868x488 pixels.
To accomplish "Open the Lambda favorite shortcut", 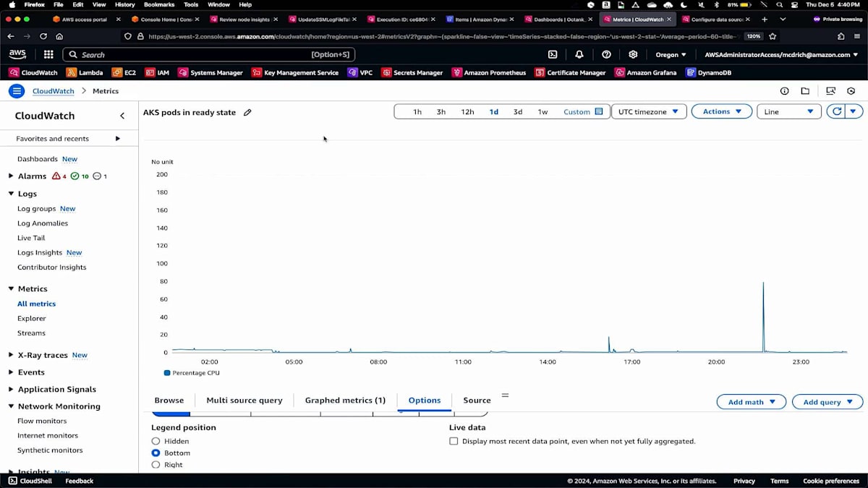I will coord(85,72).
